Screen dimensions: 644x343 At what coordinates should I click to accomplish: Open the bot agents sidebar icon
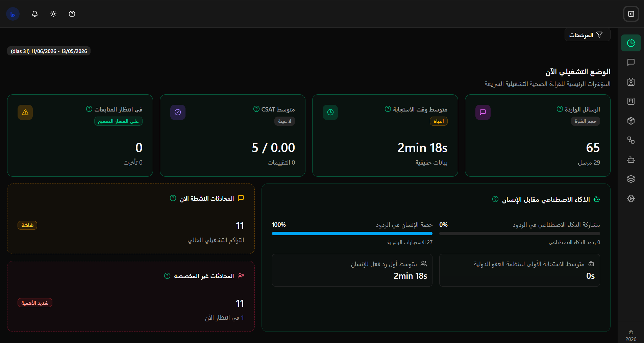(631, 160)
